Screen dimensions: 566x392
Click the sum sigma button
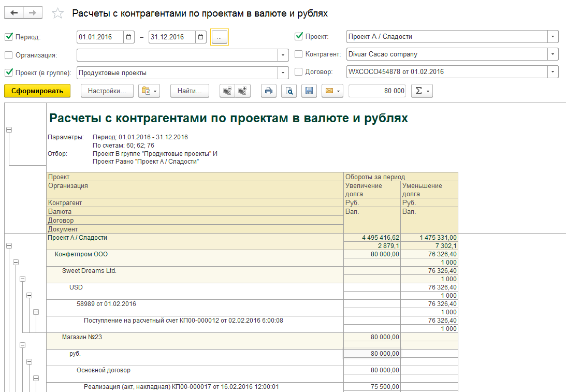point(422,91)
